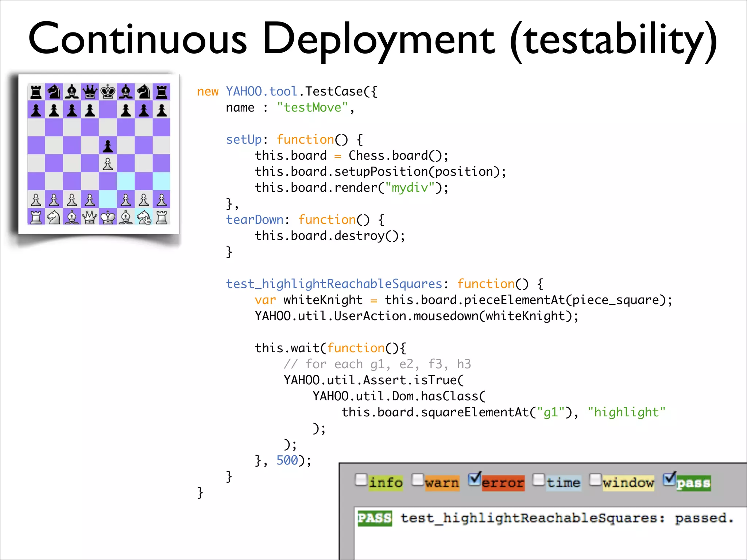The width and height of the screenshot is (747, 560).
Task: Toggle the time log checkbox
Action: tap(539, 480)
